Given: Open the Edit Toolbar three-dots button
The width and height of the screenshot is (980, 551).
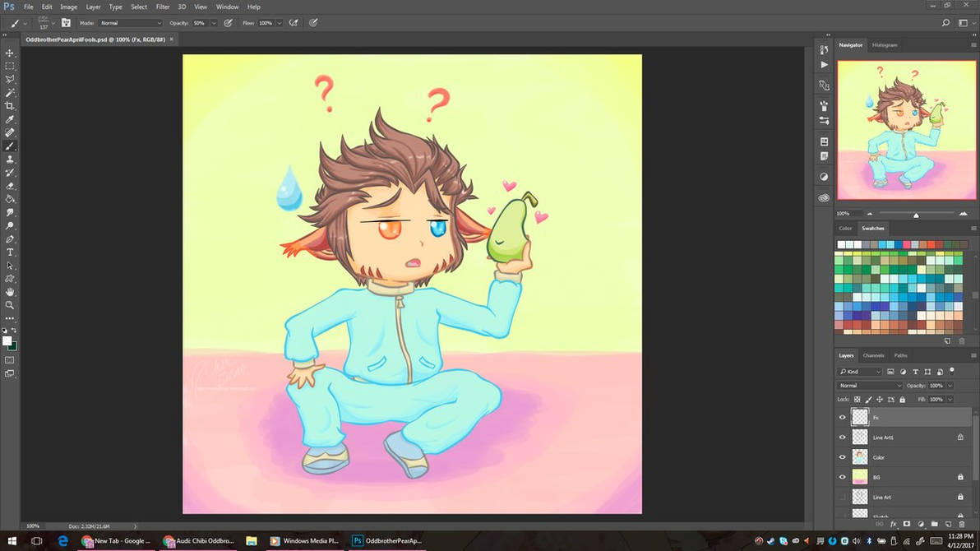Looking at the screenshot, I should [x=9, y=318].
